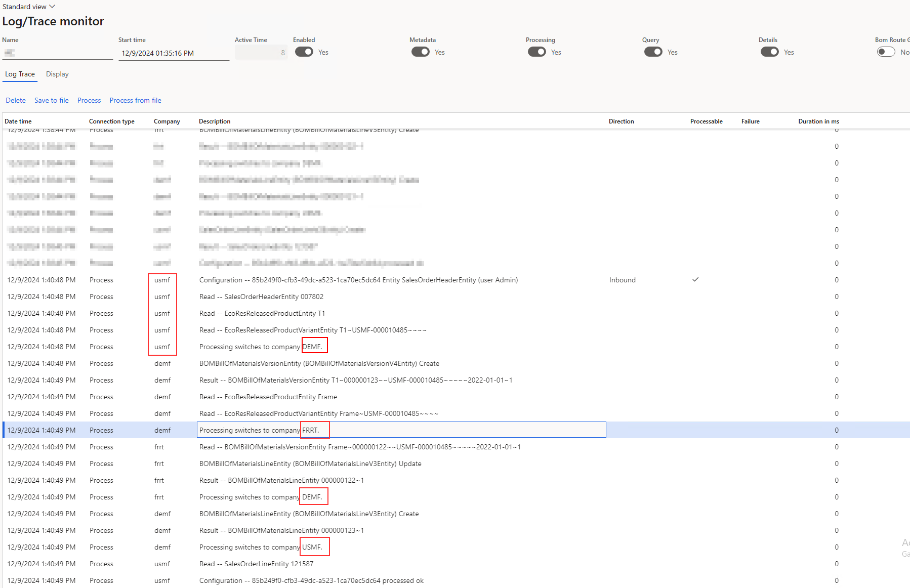This screenshot has height=588, width=910.
Task: Click Process from file
Action: (136, 100)
